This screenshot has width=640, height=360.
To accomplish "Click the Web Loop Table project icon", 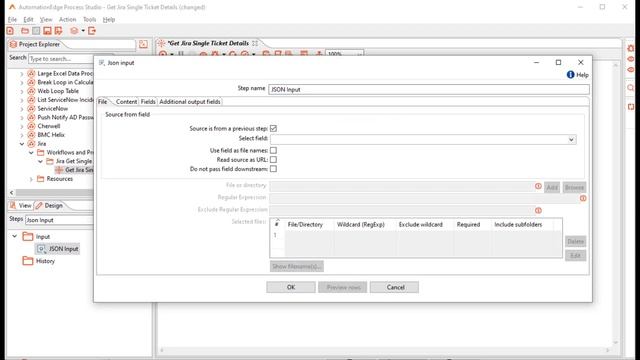I will 31,91.
